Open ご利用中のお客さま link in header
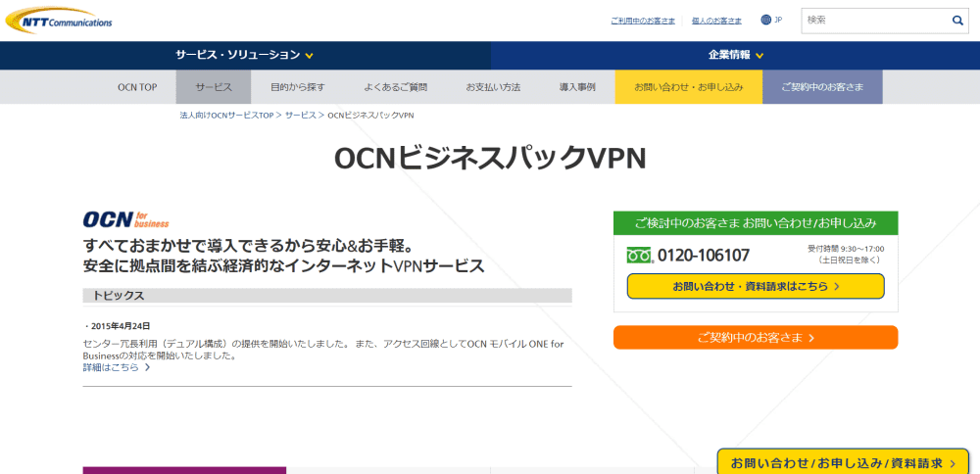Image resolution: width=980 pixels, height=474 pixels. [643, 21]
